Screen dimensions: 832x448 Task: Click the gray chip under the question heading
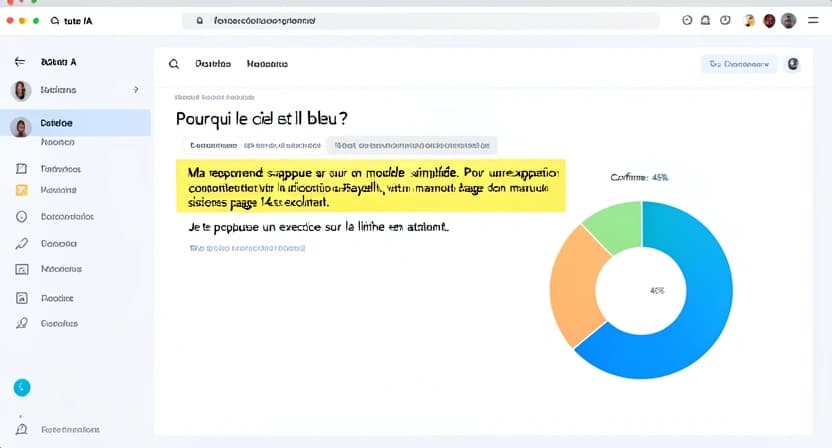tap(412, 145)
